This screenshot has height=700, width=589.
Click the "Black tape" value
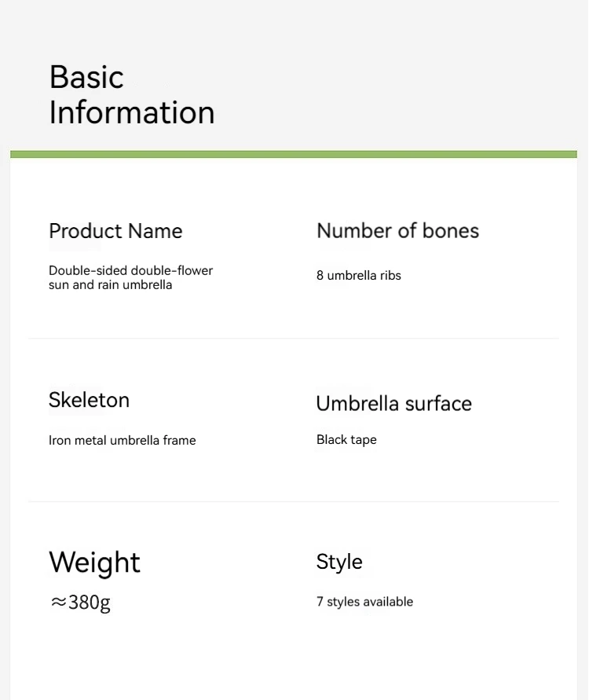click(x=346, y=440)
